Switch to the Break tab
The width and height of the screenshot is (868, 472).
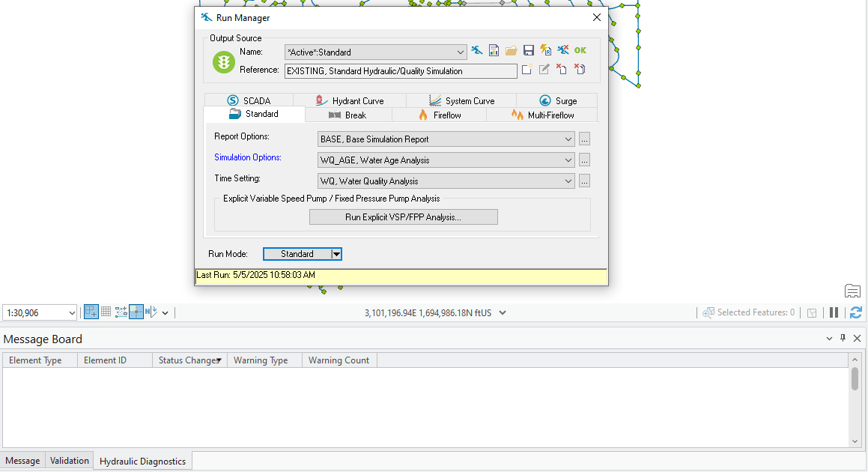(x=347, y=115)
